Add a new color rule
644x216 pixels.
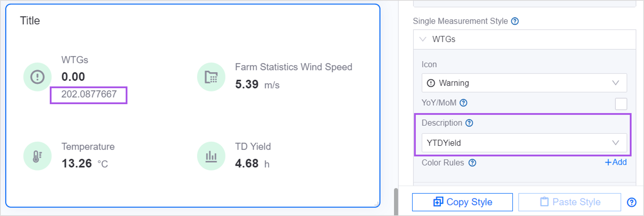click(x=615, y=162)
